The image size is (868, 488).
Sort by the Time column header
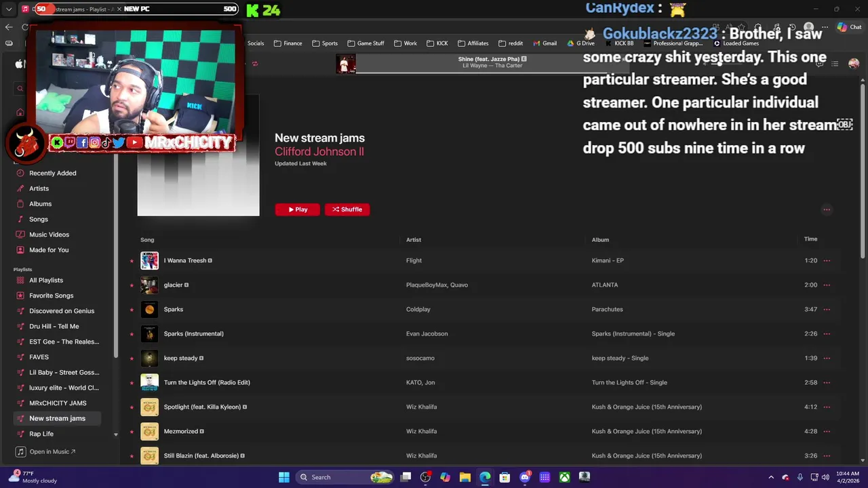tap(810, 239)
